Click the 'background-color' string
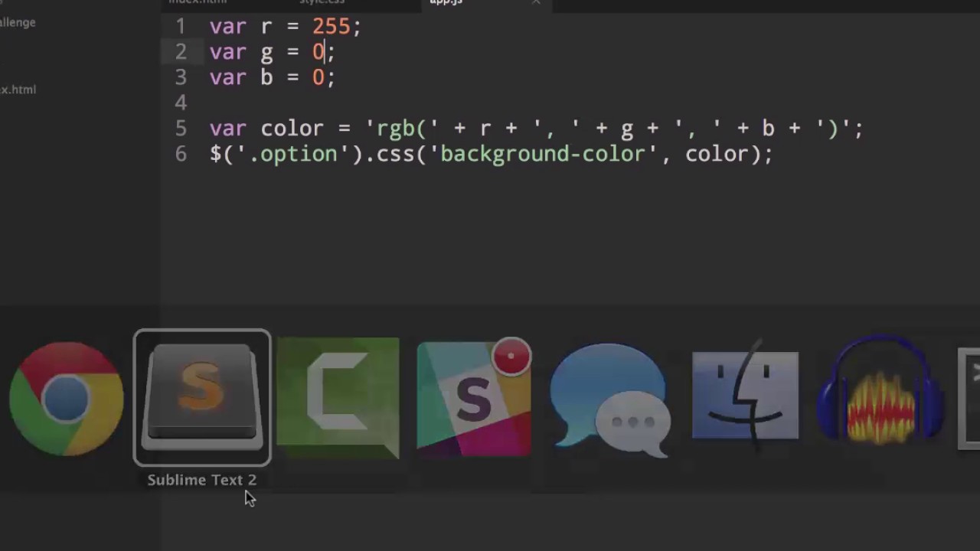Viewport: 980px width, 551px height. 543,154
